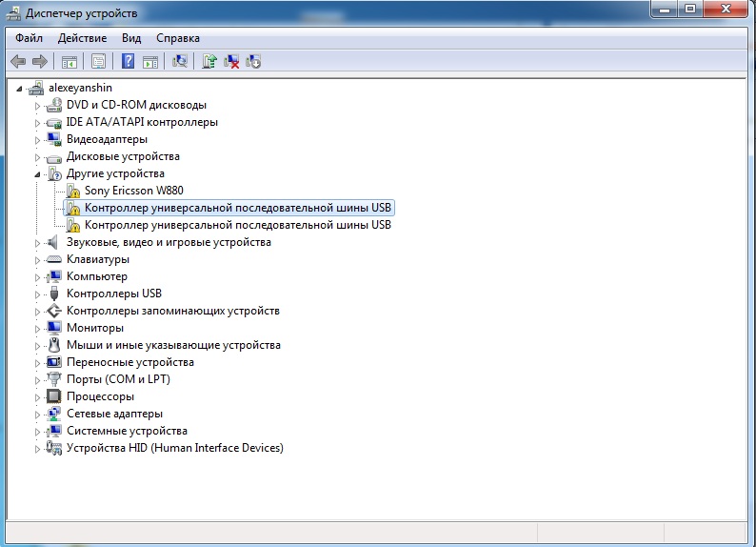Select the Системные устройства label

point(127,431)
